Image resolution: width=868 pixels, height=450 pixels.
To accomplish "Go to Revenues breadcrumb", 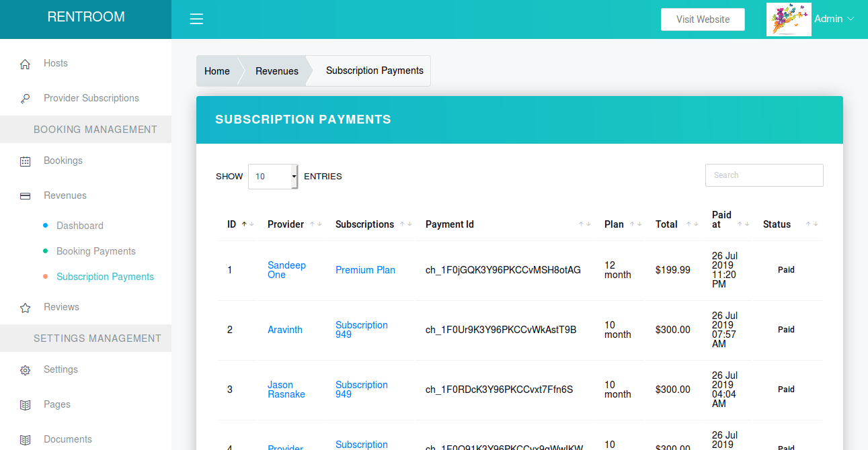I will click(x=277, y=71).
